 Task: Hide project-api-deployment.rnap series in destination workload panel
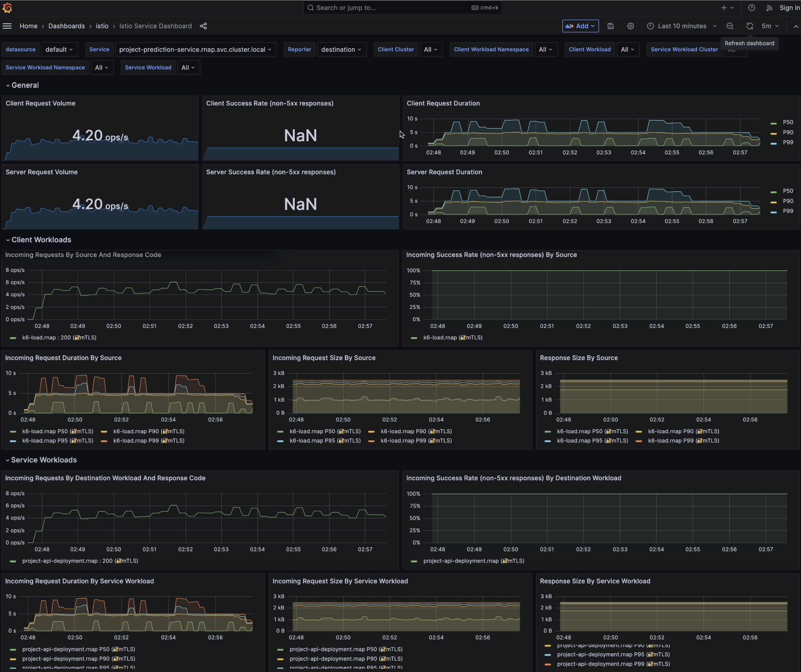point(473,561)
